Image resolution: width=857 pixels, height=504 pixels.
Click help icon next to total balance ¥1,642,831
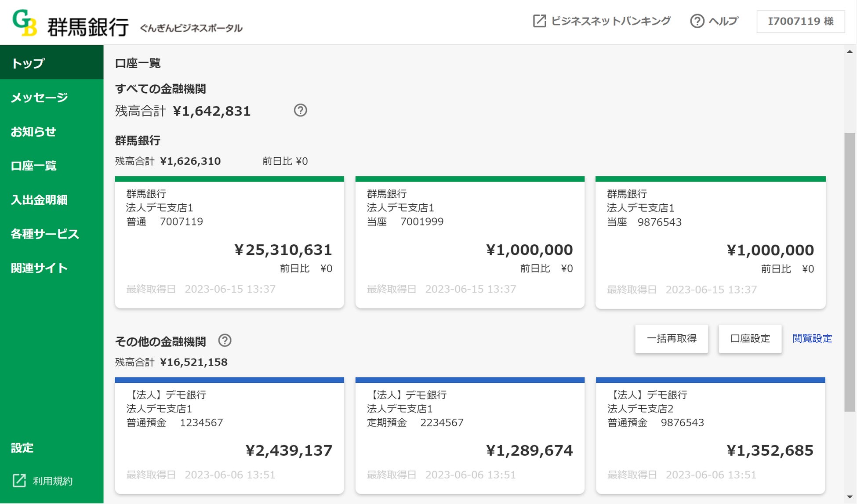click(x=300, y=110)
